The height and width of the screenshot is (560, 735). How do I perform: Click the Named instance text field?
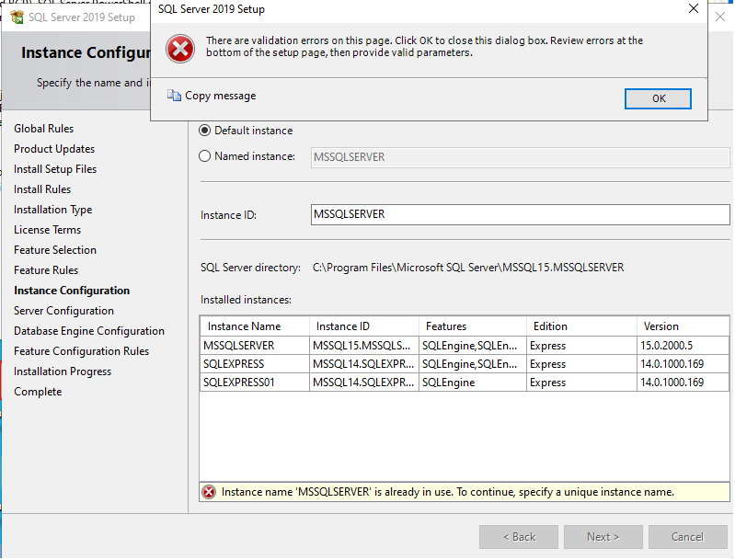(x=520, y=157)
